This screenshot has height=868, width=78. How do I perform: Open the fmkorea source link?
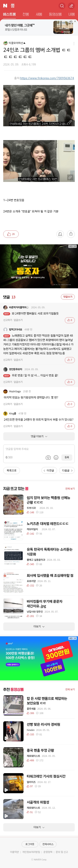point(47,78)
